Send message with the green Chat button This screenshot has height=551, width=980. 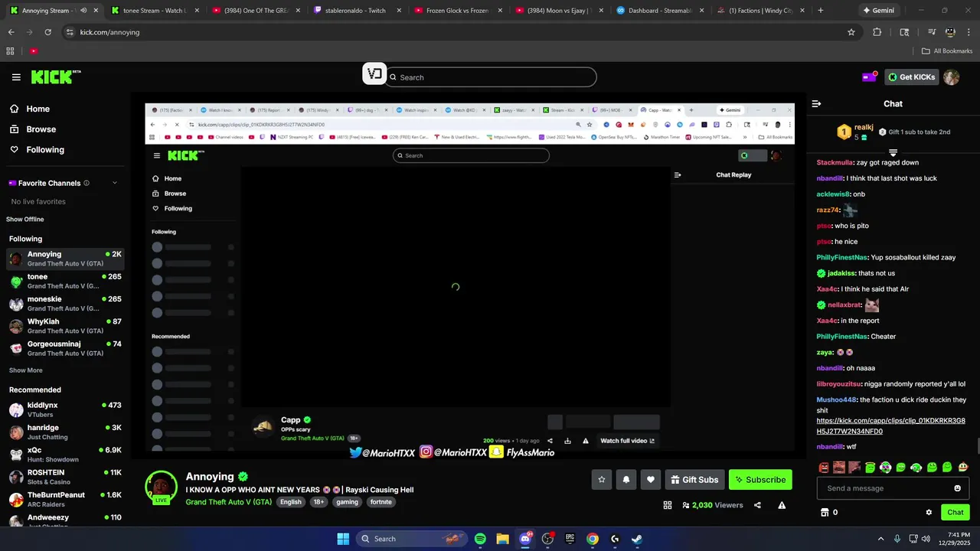(955, 513)
